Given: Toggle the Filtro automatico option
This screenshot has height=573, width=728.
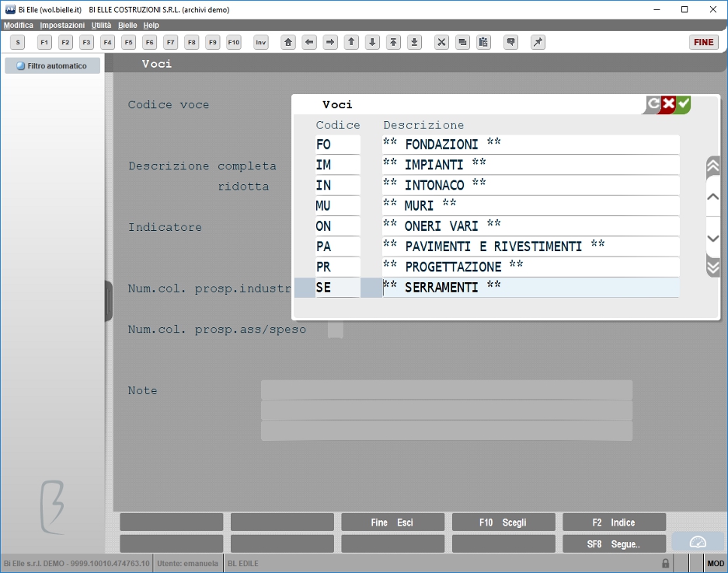Looking at the screenshot, I should coord(53,66).
